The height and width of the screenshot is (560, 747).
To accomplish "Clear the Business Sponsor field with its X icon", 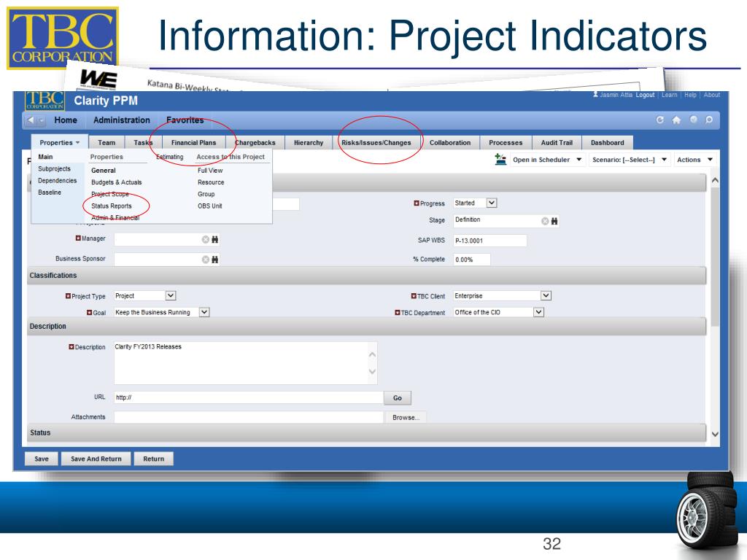I will tap(205, 260).
